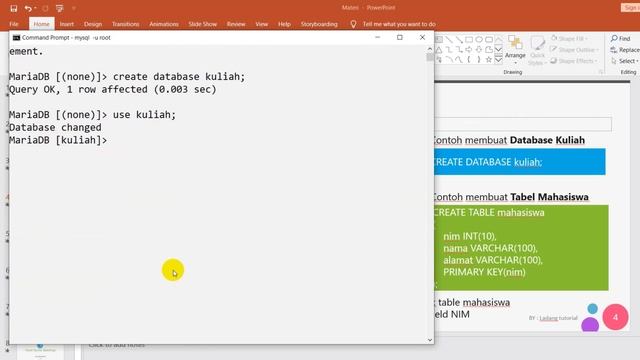Select the Elbow Connector shape

[449, 50]
